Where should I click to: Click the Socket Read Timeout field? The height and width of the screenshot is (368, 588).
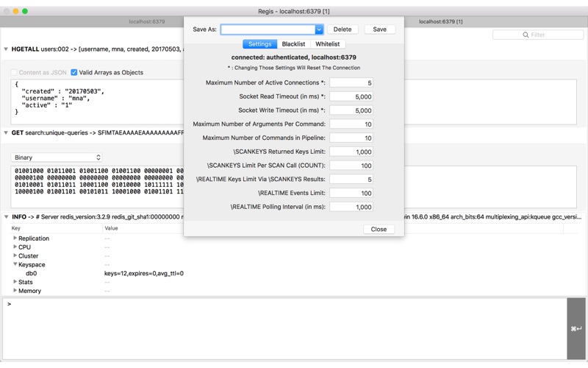tap(351, 96)
